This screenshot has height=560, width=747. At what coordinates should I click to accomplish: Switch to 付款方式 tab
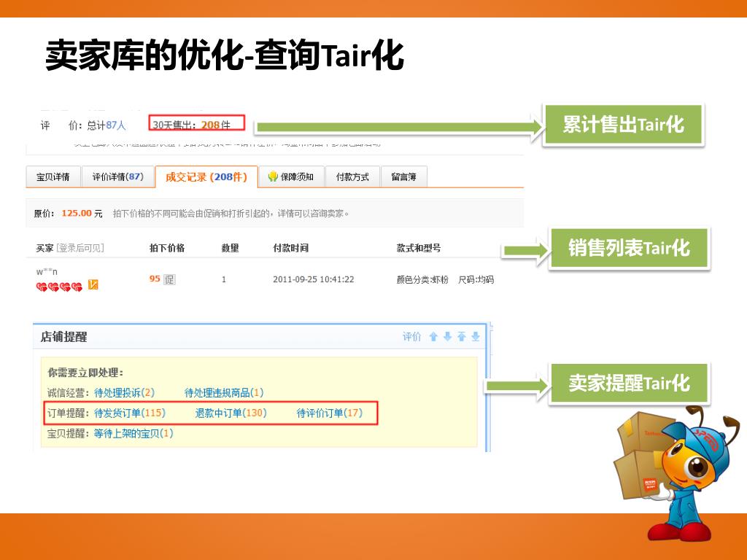[352, 176]
